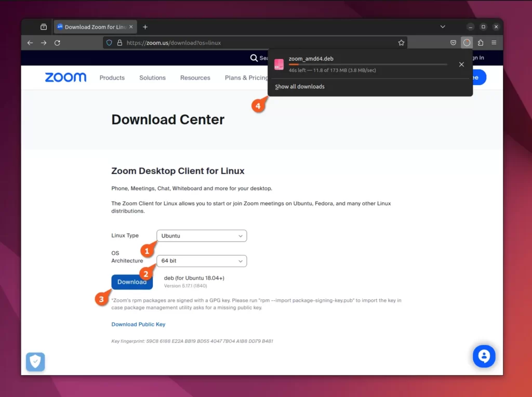Cancel the zoom_amd64.deb download
The image size is (532, 397).
tap(461, 64)
